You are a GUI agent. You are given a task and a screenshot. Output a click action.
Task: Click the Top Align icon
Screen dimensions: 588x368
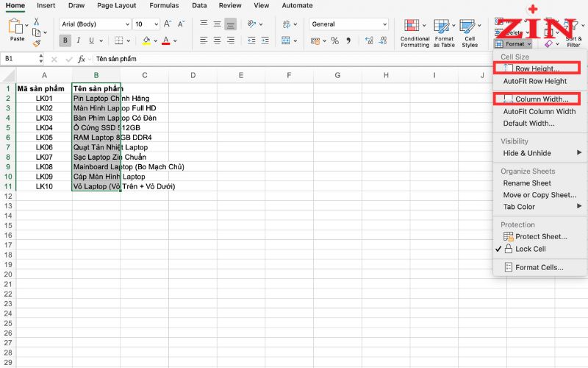click(204, 24)
